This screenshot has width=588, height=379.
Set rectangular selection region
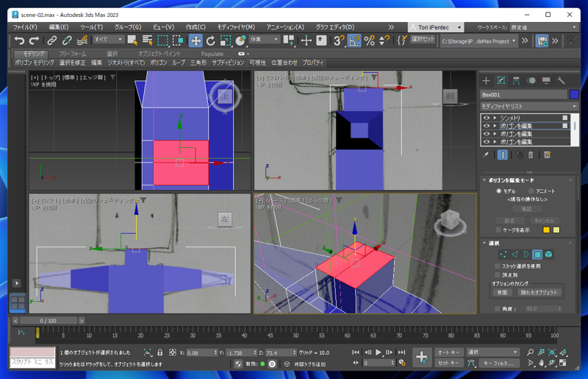click(163, 40)
